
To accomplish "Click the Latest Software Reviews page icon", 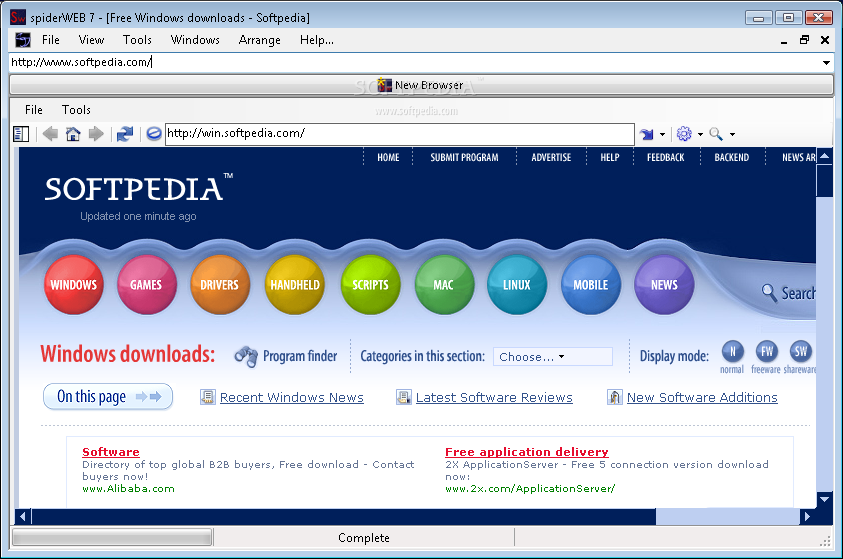I will pos(404,397).
